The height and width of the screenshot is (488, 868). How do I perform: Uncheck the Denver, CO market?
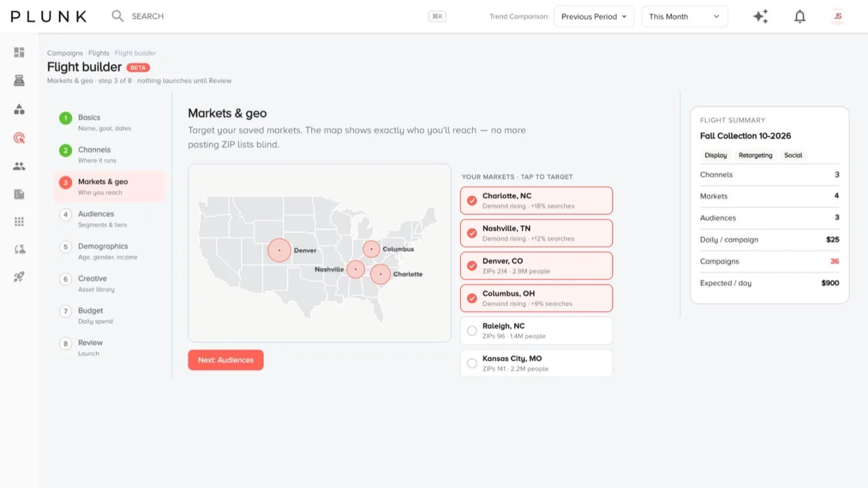point(536,265)
